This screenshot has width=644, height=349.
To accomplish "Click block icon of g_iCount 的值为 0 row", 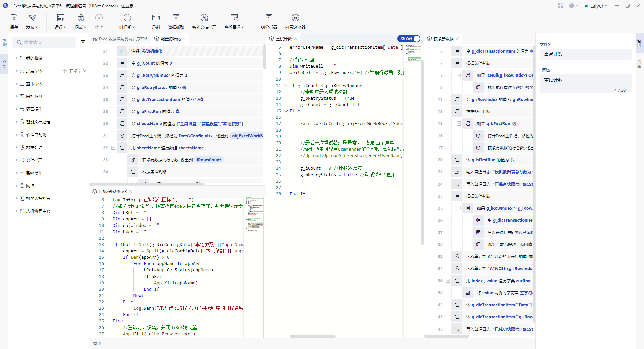I will 122,63.
